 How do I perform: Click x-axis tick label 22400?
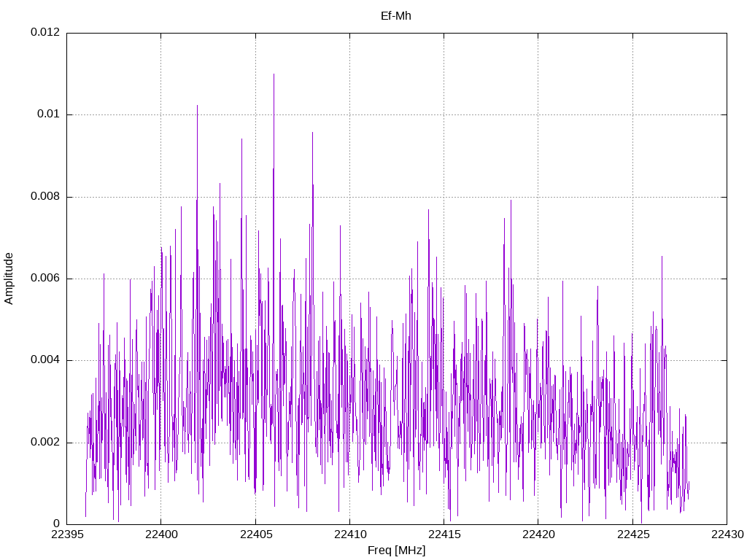[x=161, y=534]
